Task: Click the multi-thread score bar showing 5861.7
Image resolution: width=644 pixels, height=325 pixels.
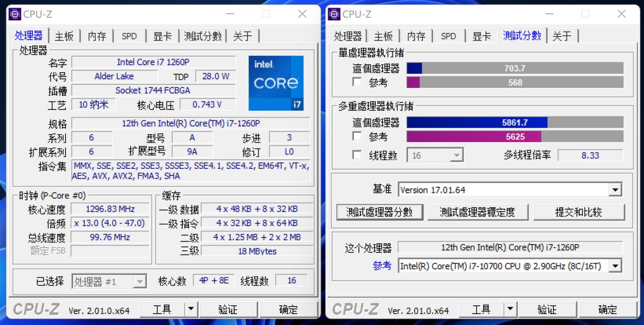Action: 514,122
